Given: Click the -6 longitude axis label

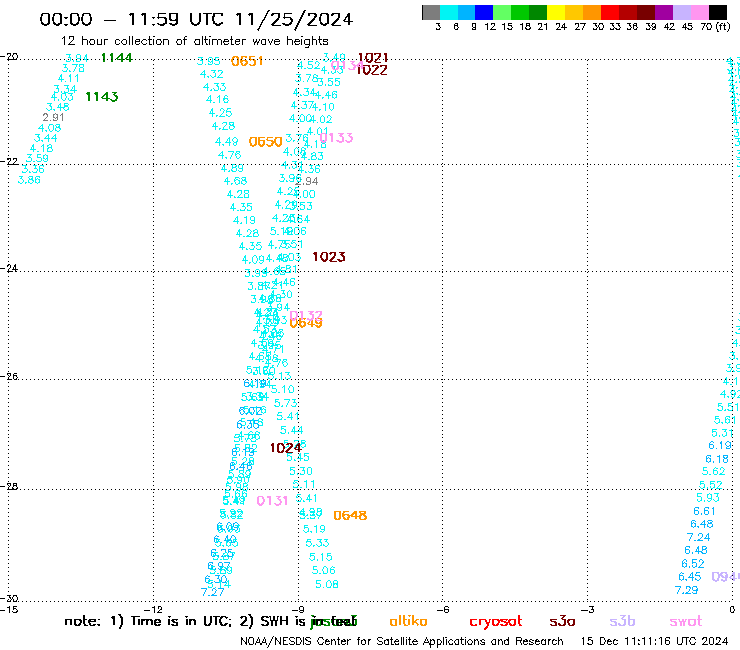Looking at the screenshot, I should pyautogui.click(x=443, y=609).
